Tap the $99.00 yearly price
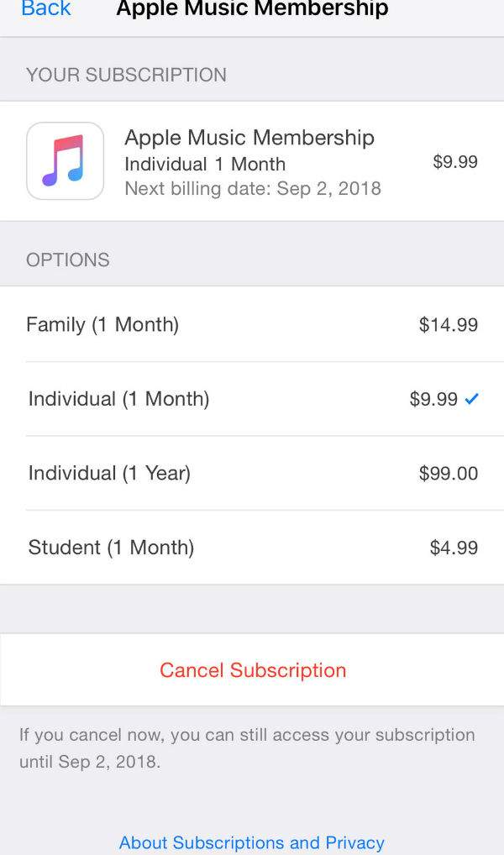Screen dimensions: 504x855 448,473
